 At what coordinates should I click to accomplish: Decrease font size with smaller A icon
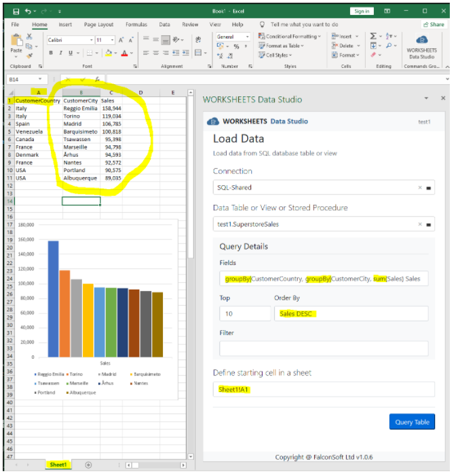click(x=131, y=40)
